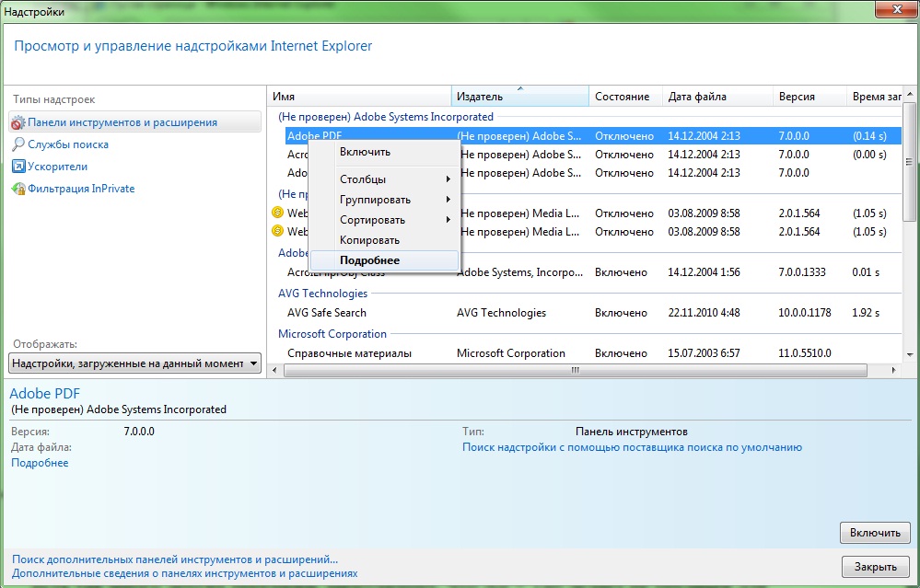Choose Подробнее in the context menu
The image size is (920, 588).
384,260
